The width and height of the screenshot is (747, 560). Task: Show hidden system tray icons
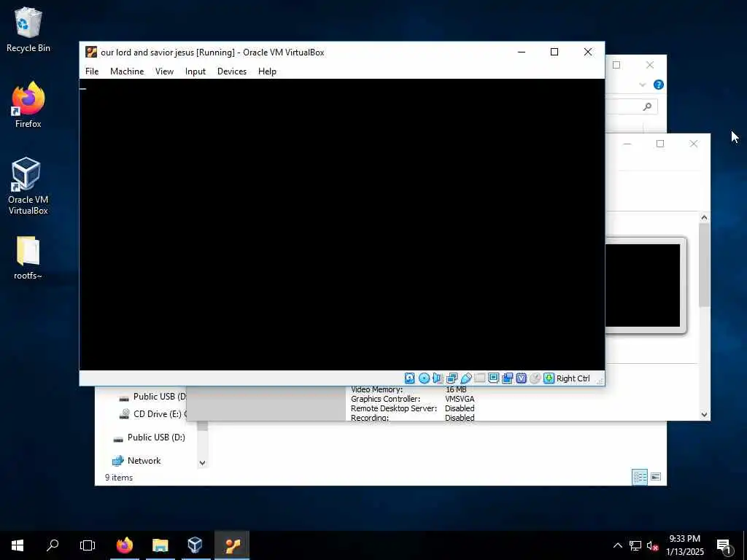tap(617, 545)
